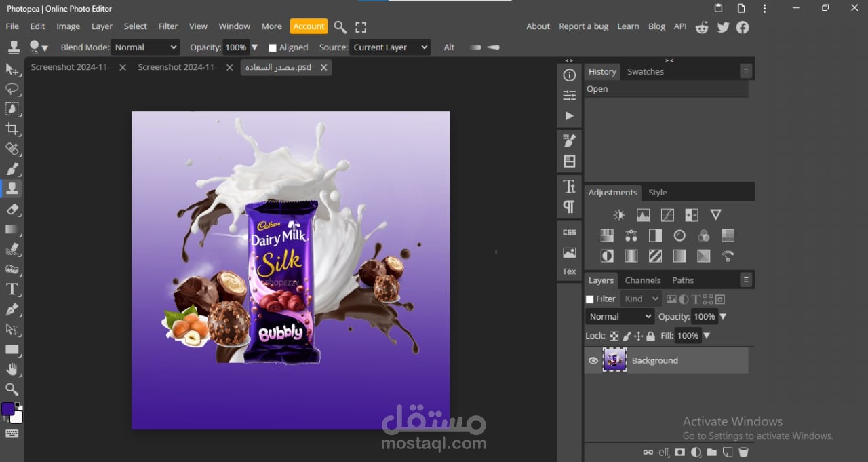Open the brush preset picker arrow
Screen dimensions: 868x462
44,48
